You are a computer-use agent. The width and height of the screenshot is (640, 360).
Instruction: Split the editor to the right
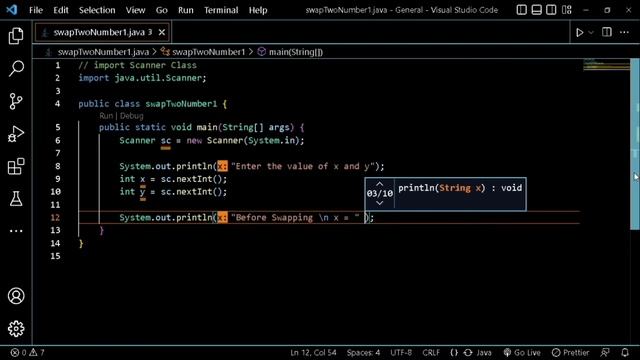coord(607,32)
